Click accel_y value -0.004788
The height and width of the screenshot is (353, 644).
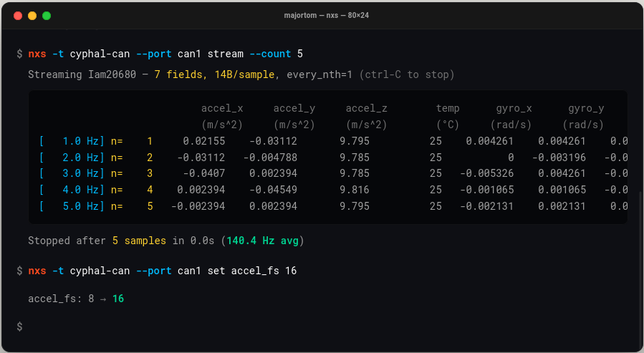click(x=270, y=158)
